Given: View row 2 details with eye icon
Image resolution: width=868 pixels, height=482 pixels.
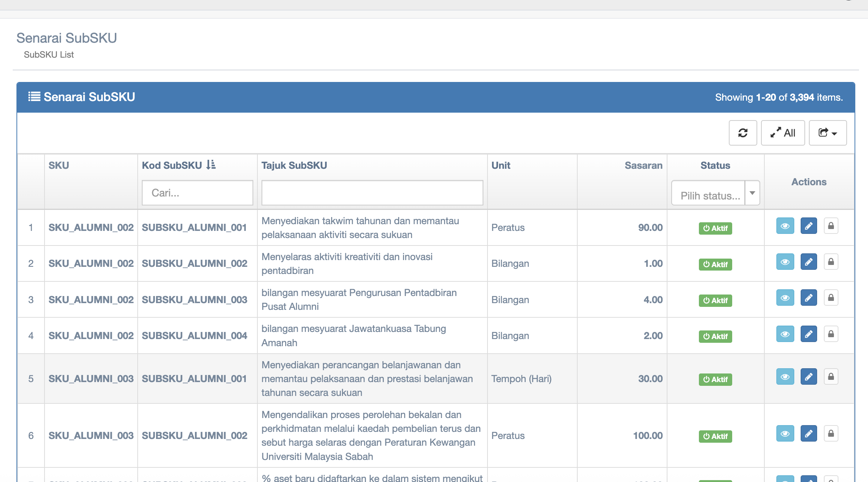Looking at the screenshot, I should pyautogui.click(x=785, y=262).
